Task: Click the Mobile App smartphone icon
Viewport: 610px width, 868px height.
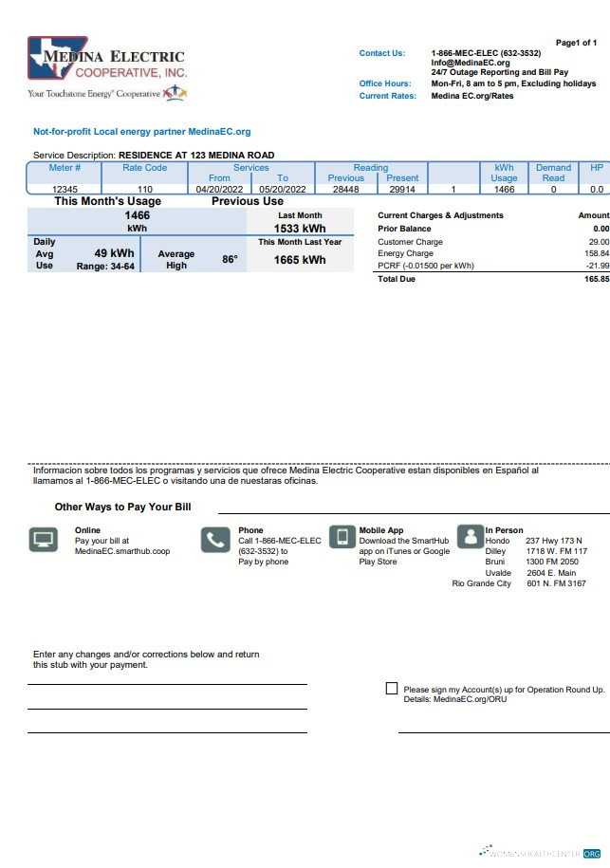Action: pyautogui.click(x=342, y=536)
